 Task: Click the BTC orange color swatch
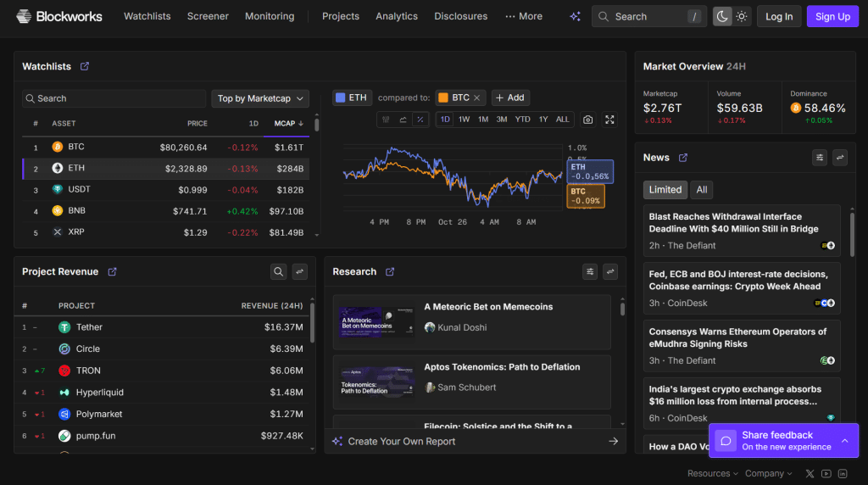point(442,98)
